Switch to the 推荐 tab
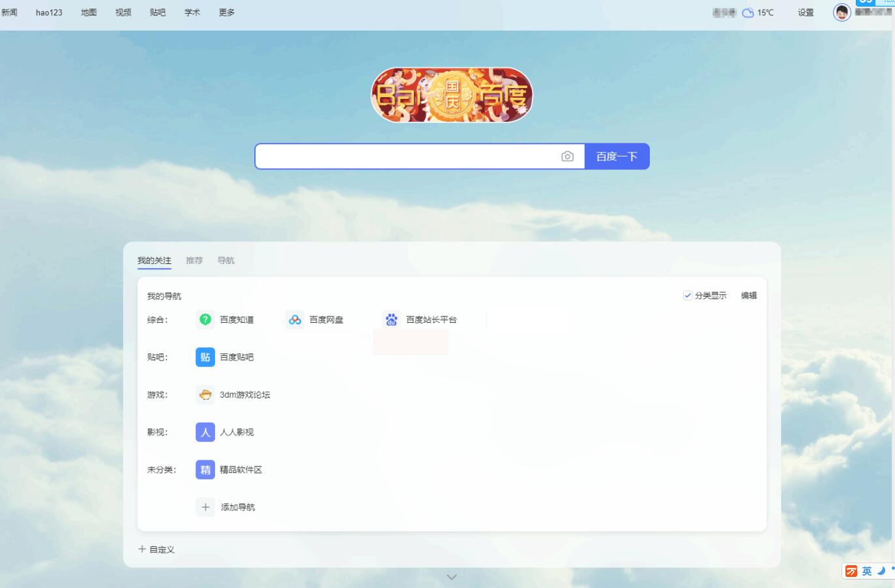 click(194, 261)
